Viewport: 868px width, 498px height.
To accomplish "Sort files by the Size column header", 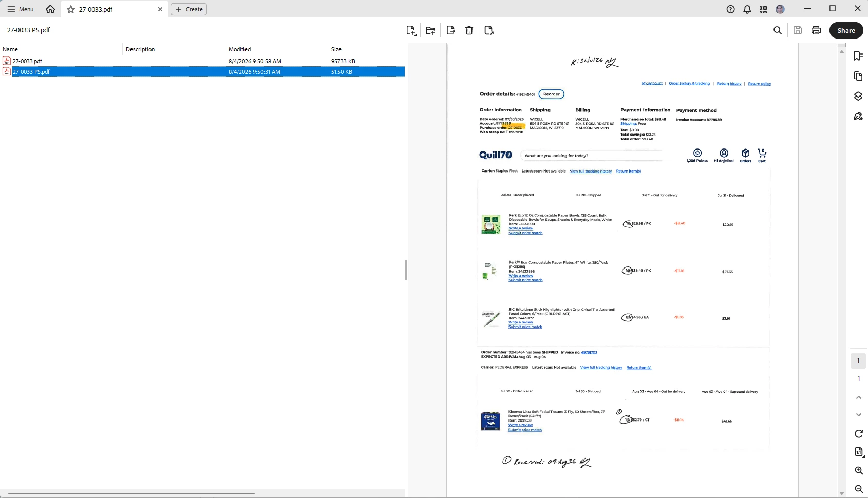I will click(367, 49).
